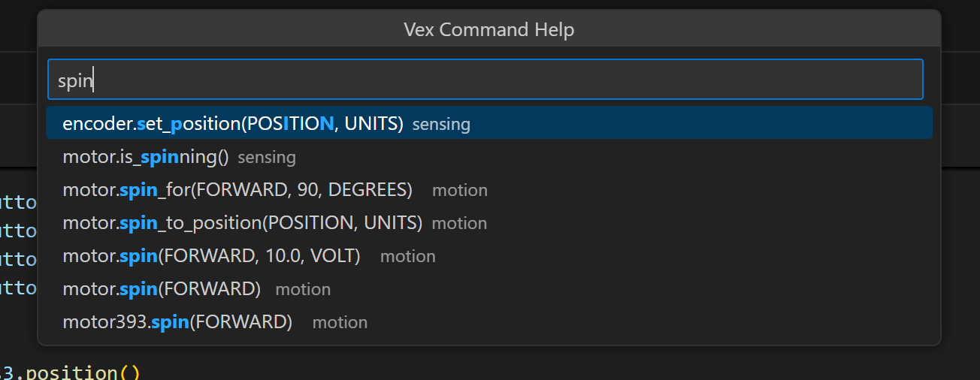Image resolution: width=980 pixels, height=380 pixels.
Task: Choose motor.spin(FORWARD, 10.0, VOLT) command
Action: pyautogui.click(x=211, y=257)
